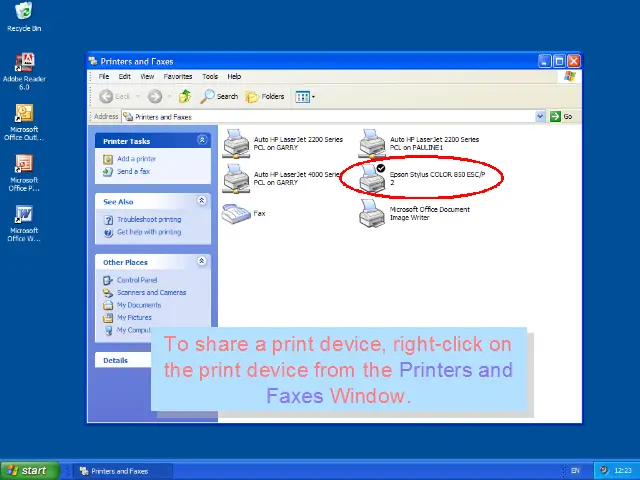This screenshot has height=480, width=640.
Task: Open the Tools menu
Action: pos(210,76)
